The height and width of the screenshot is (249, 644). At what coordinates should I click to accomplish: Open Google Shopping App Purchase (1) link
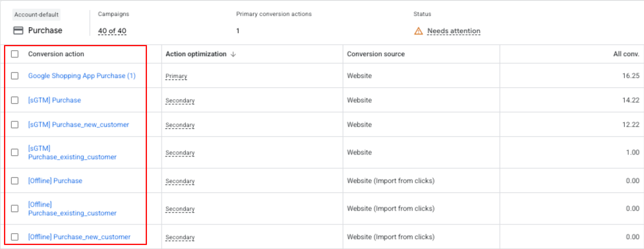82,76
